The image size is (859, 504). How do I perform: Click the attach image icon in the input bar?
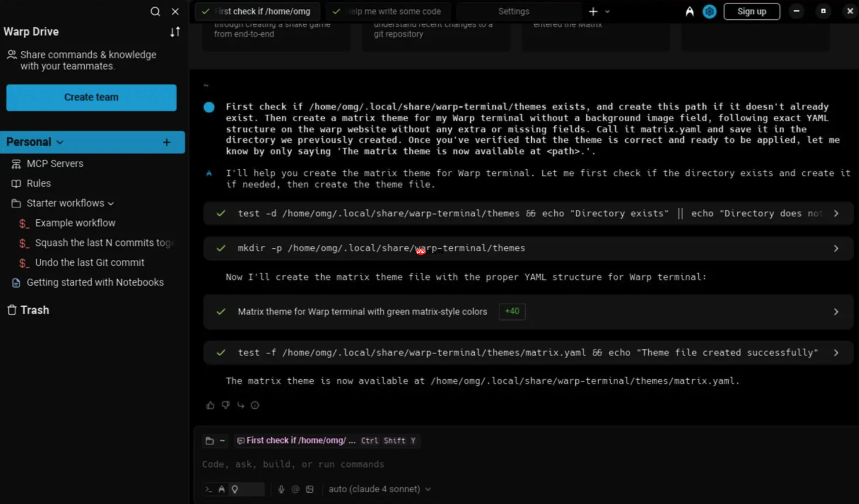(x=310, y=489)
